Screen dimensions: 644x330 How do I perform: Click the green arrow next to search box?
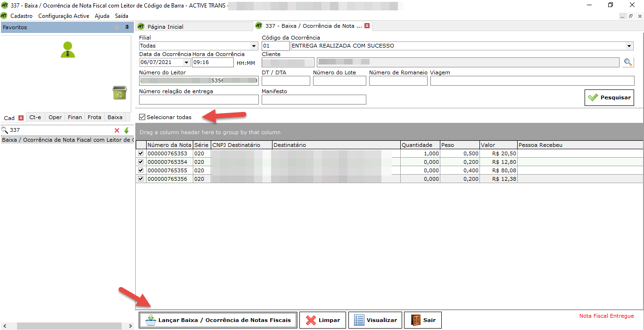(x=126, y=130)
